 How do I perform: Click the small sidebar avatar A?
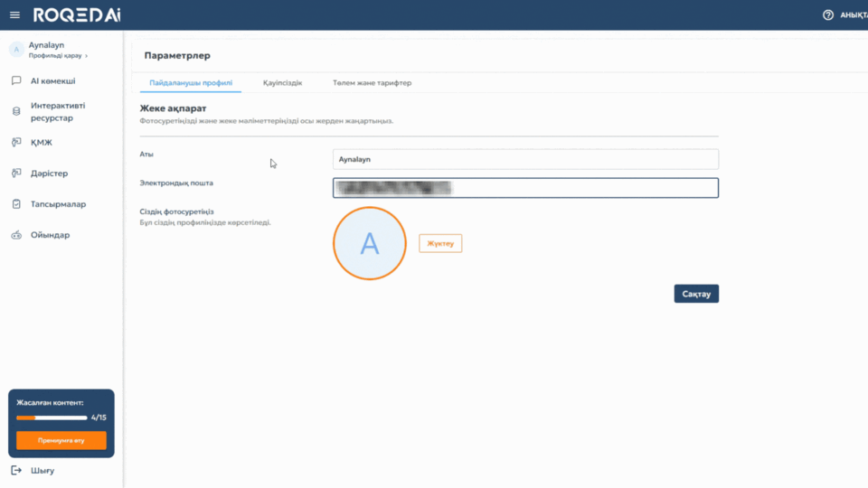click(x=16, y=50)
